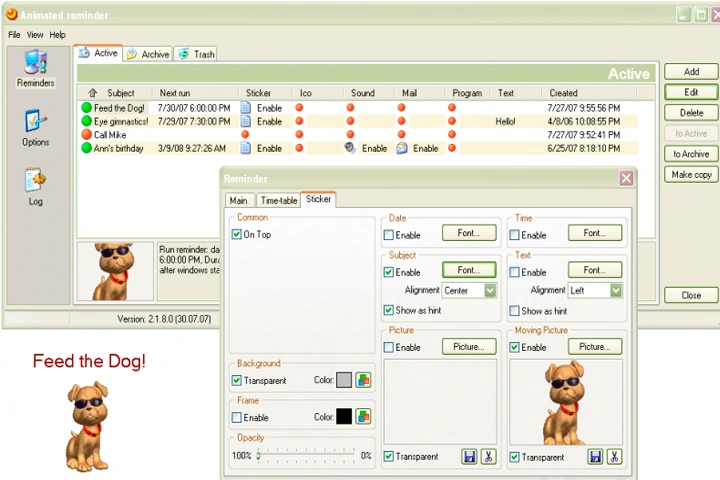720x480 pixels.
Task: Click the sticker icon in Eye gimnastics row
Action: [246, 121]
